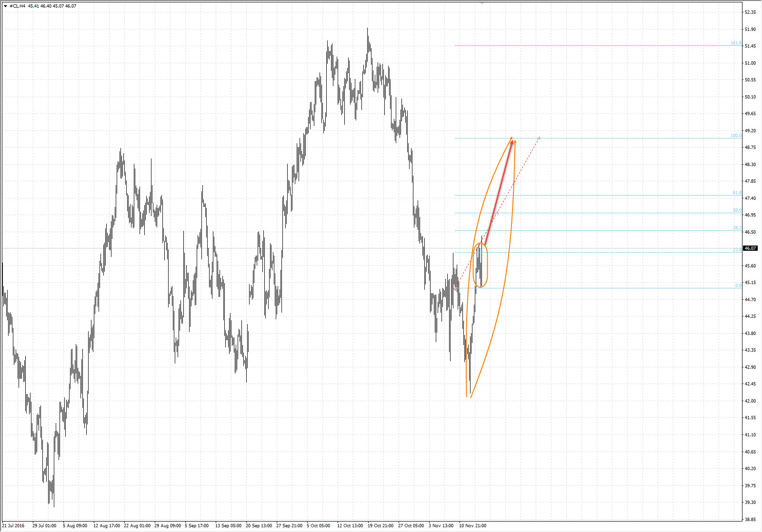Click the Fibonacci 0.0 level label
Viewport: 762px width, 532px height.
pos(738,286)
